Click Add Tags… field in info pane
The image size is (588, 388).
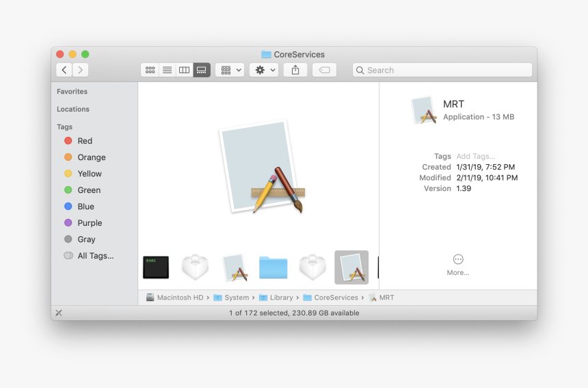click(x=475, y=157)
